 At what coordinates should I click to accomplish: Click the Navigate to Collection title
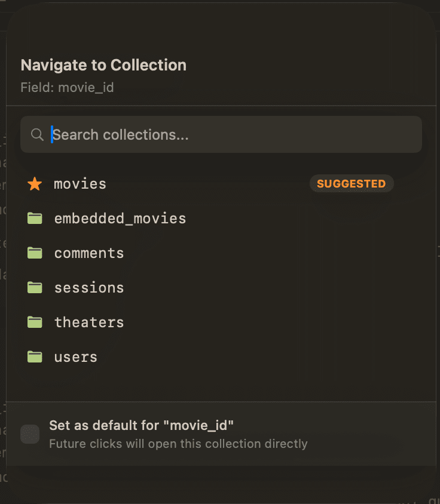[103, 65]
